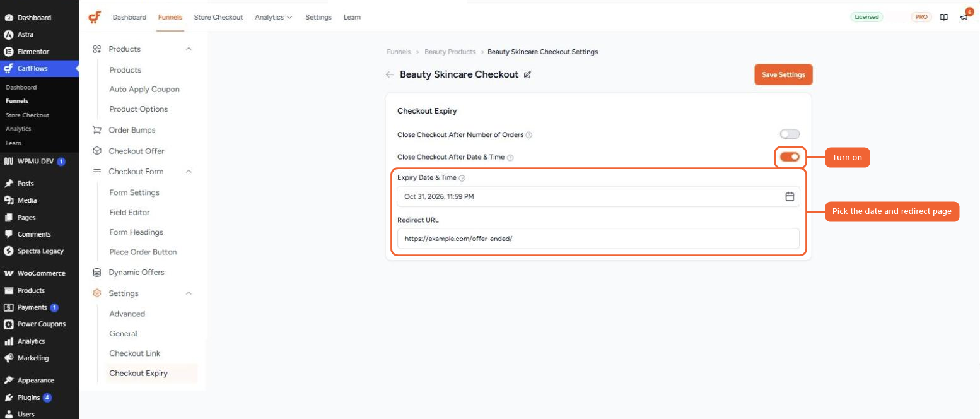Click the Dynamic Offers stack icon

97,273
